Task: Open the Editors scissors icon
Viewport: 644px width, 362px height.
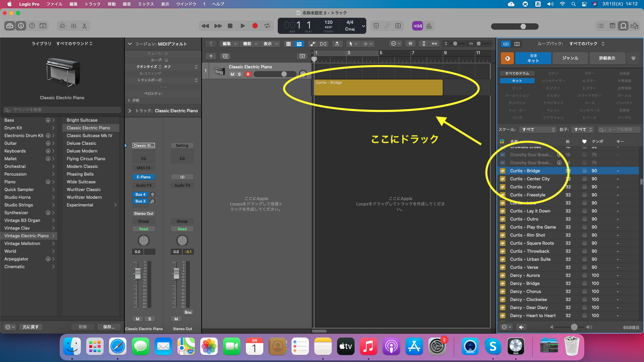Action: (85, 26)
